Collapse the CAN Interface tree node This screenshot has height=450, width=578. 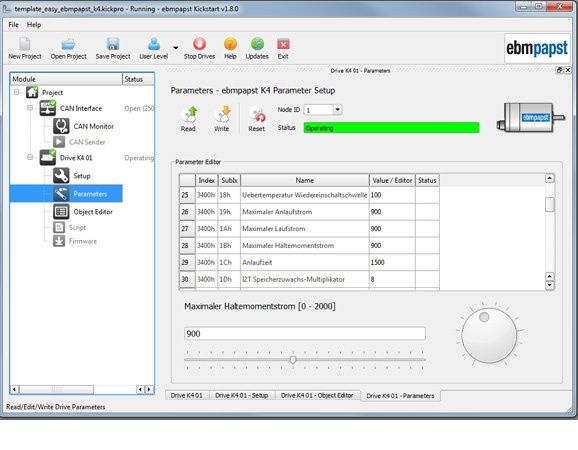click(30, 108)
